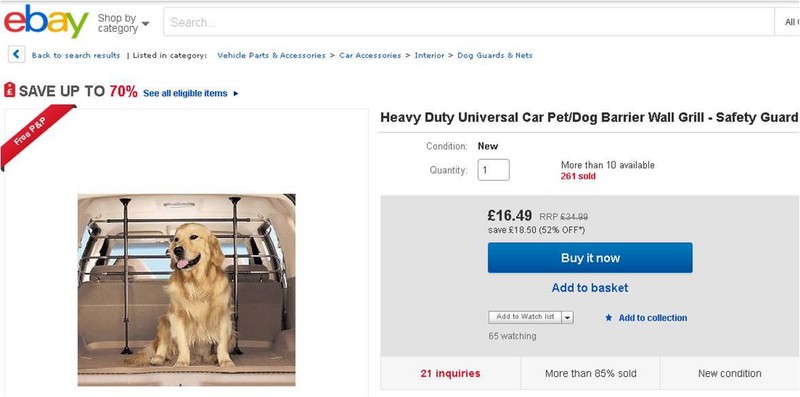Click the arrow after See all eligible items
This screenshot has width=800, height=397.
[236, 93]
